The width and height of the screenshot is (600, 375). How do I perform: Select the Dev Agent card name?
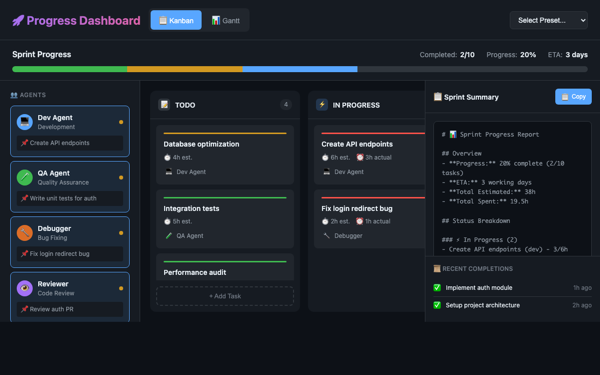(55, 118)
